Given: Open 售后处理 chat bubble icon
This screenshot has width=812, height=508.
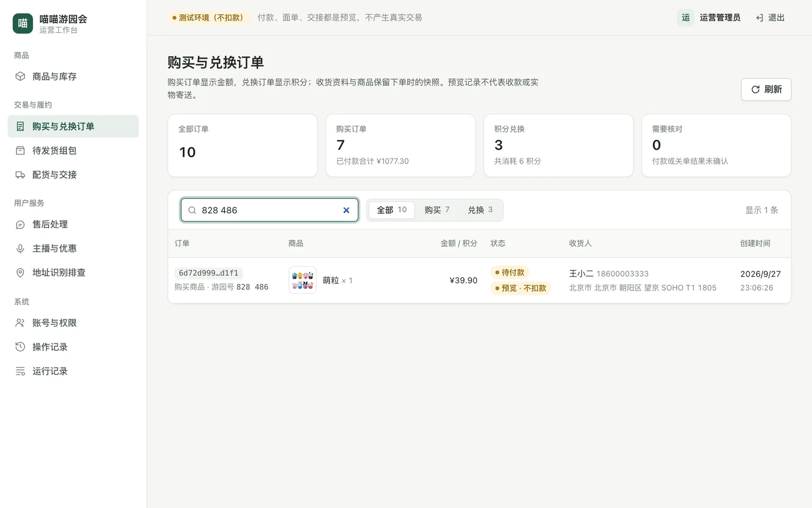Looking at the screenshot, I should tap(20, 225).
